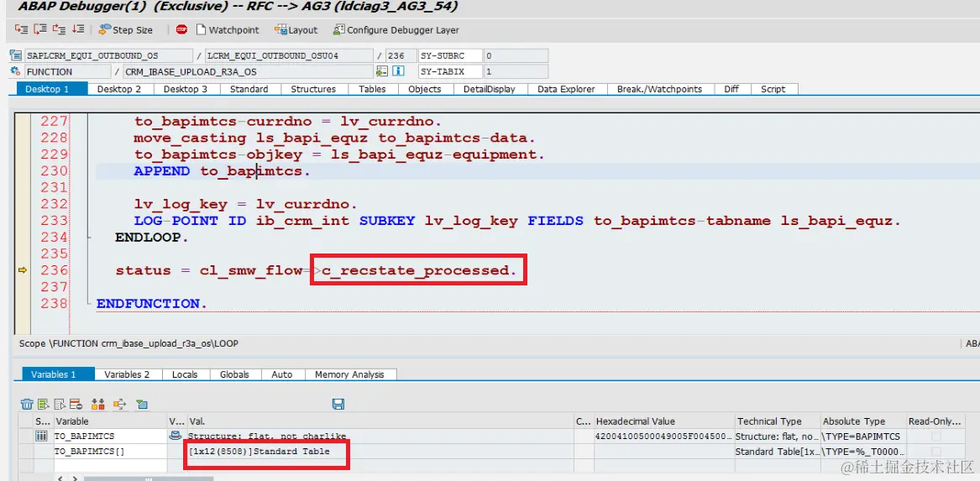Image resolution: width=980 pixels, height=481 pixels.
Task: Open Configure Debugger Layer
Action: click(x=396, y=29)
